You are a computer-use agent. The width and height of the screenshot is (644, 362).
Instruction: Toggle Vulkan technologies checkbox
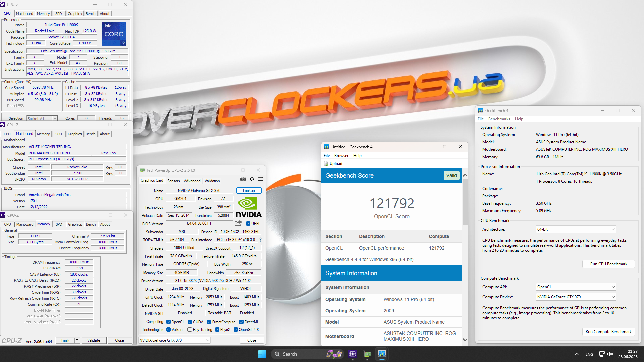click(x=169, y=330)
